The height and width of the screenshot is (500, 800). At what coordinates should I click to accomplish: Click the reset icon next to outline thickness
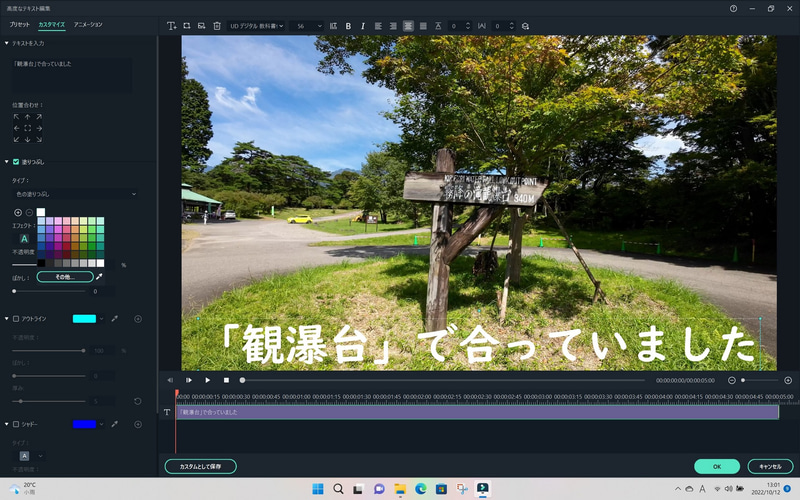(138, 401)
